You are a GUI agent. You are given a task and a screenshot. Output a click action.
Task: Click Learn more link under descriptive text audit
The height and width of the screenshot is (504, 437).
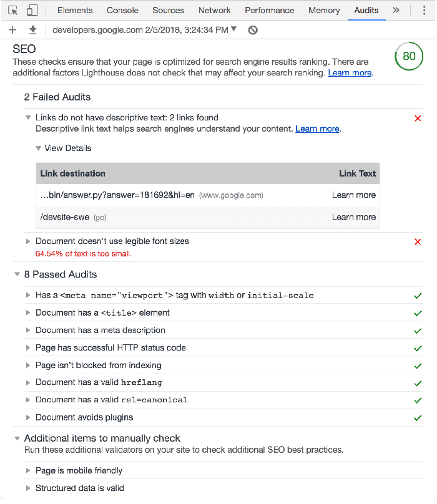(317, 129)
